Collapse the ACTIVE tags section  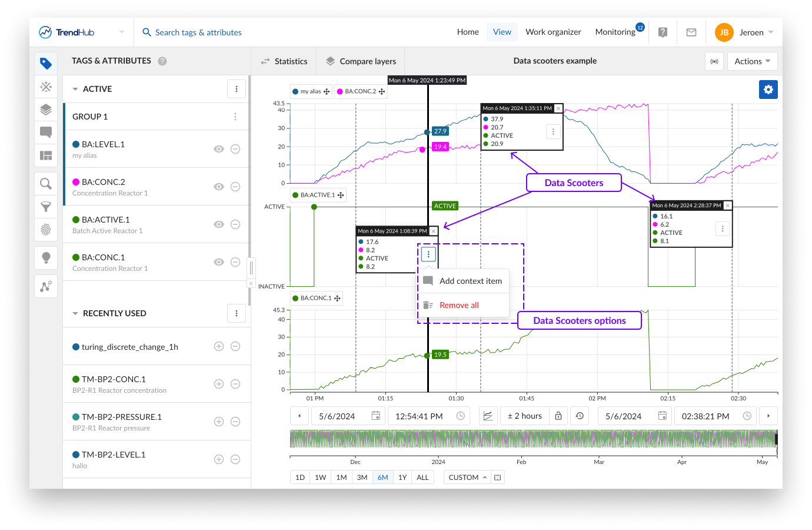click(75, 90)
